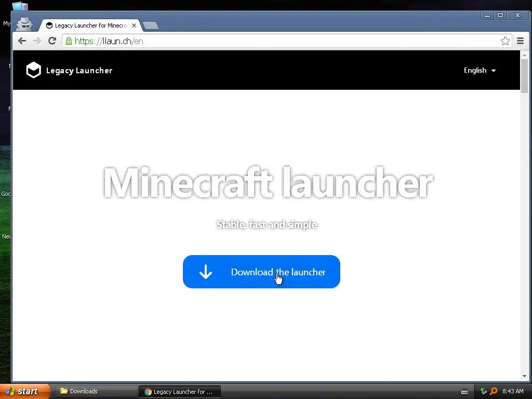Open the English language dropdown
The image size is (532, 399).
click(x=480, y=70)
